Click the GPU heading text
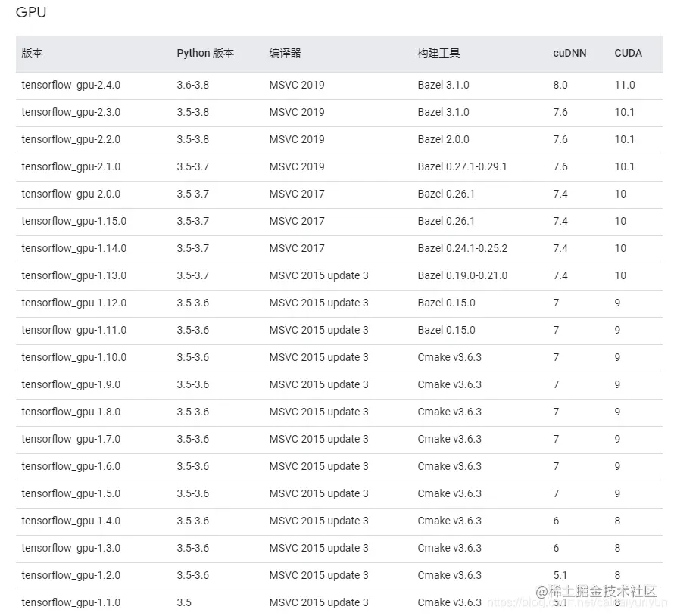This screenshot has width=674, height=616. pos(31,12)
